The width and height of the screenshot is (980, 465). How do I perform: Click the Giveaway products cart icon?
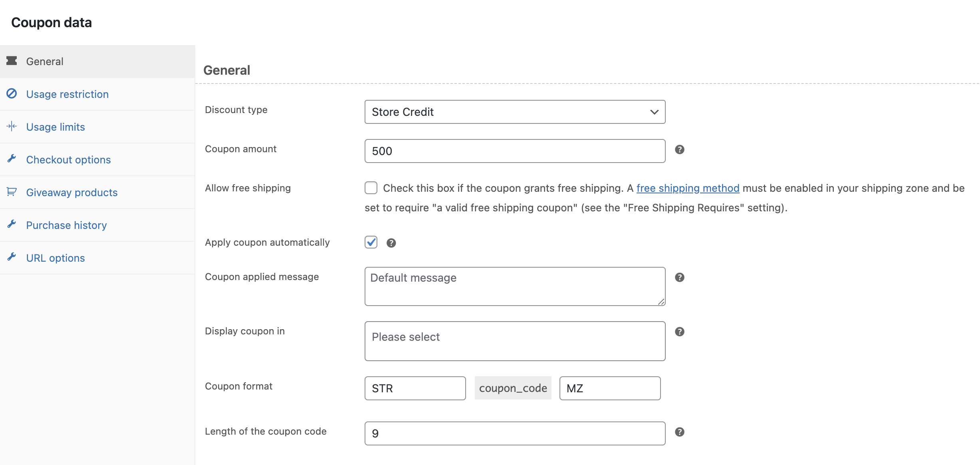[12, 192]
